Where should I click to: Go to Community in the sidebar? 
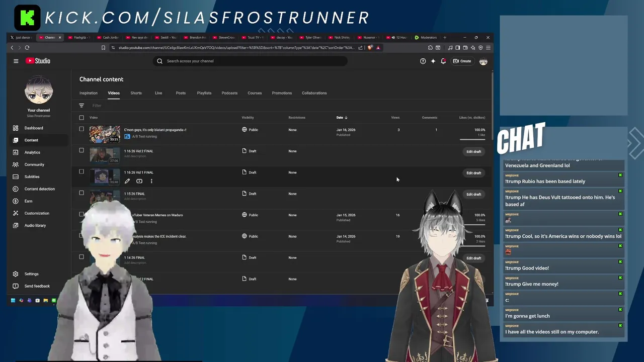coord(39,164)
